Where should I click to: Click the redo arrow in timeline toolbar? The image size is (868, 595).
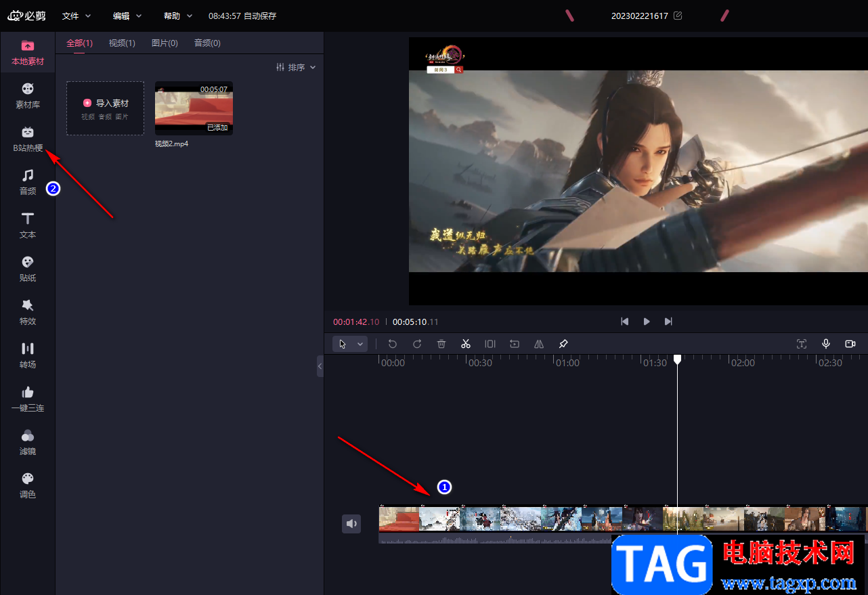coord(417,344)
